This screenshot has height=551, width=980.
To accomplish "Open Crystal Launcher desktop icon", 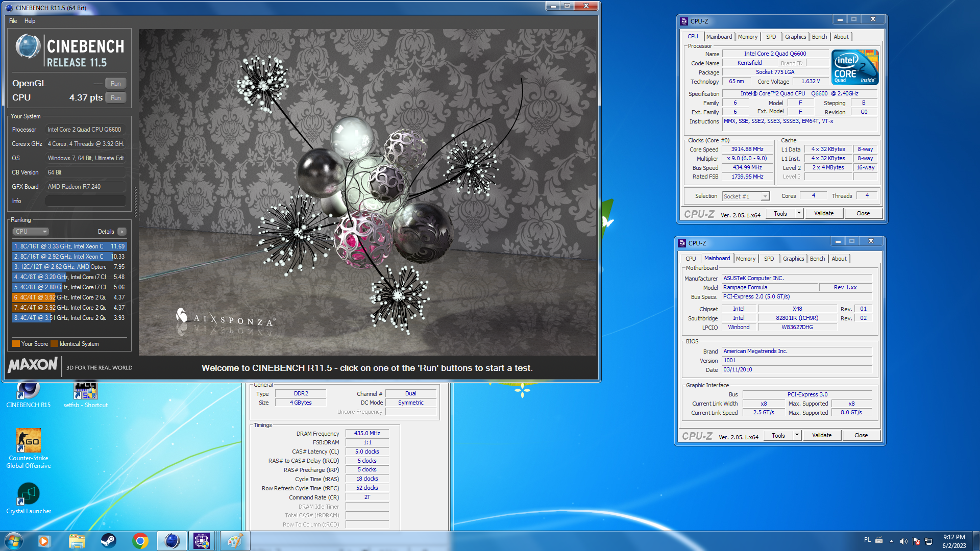I will click(28, 498).
